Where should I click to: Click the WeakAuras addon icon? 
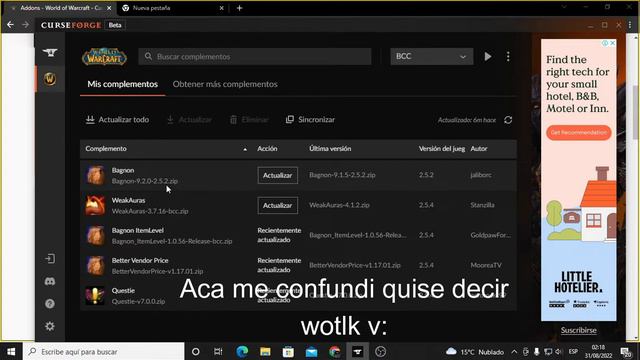click(95, 205)
